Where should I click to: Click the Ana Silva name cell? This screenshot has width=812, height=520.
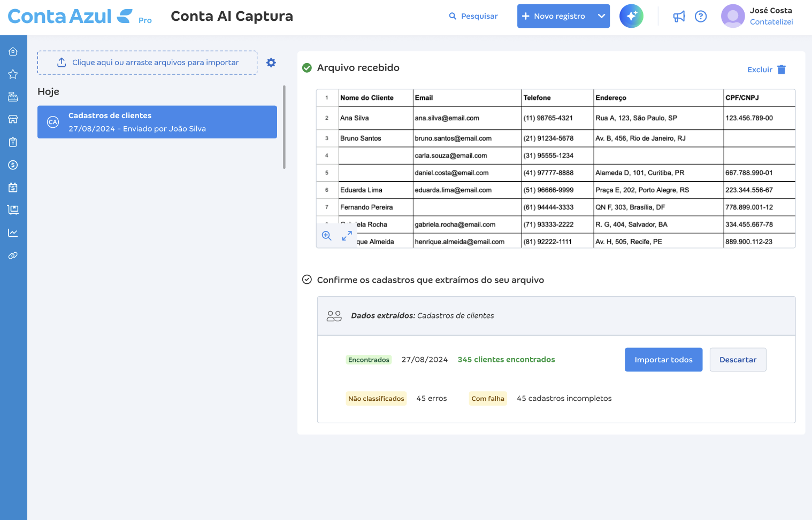(376, 118)
